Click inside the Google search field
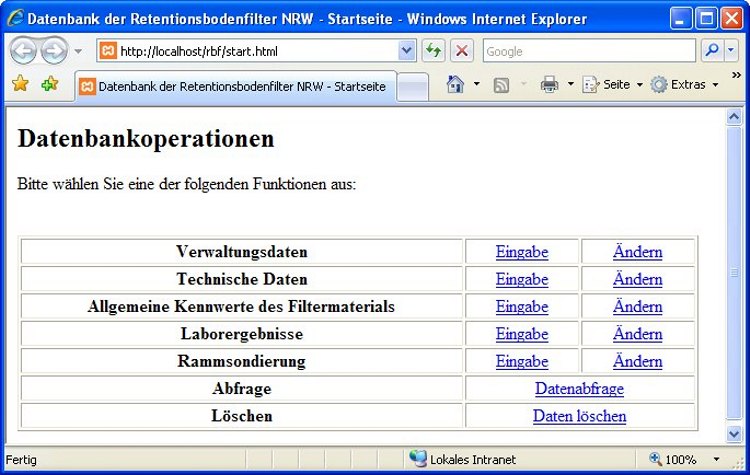Screen dimensions: 750x475 pos(588,51)
